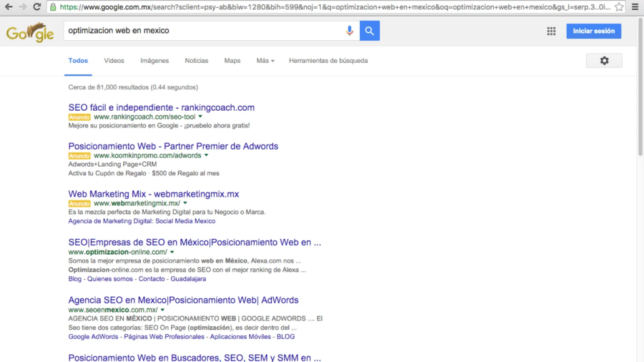644x362 pixels.
Task: Click the Guadalajara sitelink
Action: pos(188,279)
